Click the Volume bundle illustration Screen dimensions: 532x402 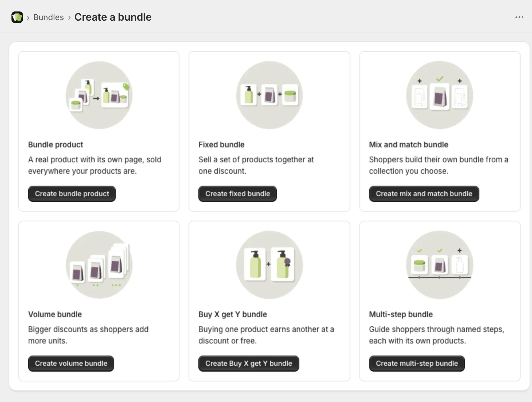(99, 265)
